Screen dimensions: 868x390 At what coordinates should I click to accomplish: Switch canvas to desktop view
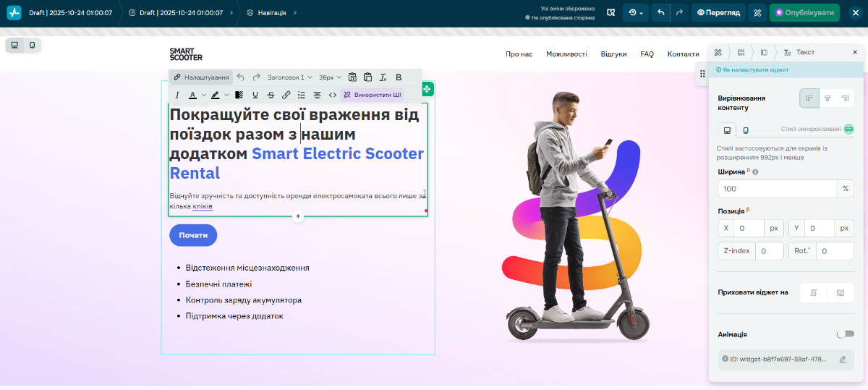14,45
